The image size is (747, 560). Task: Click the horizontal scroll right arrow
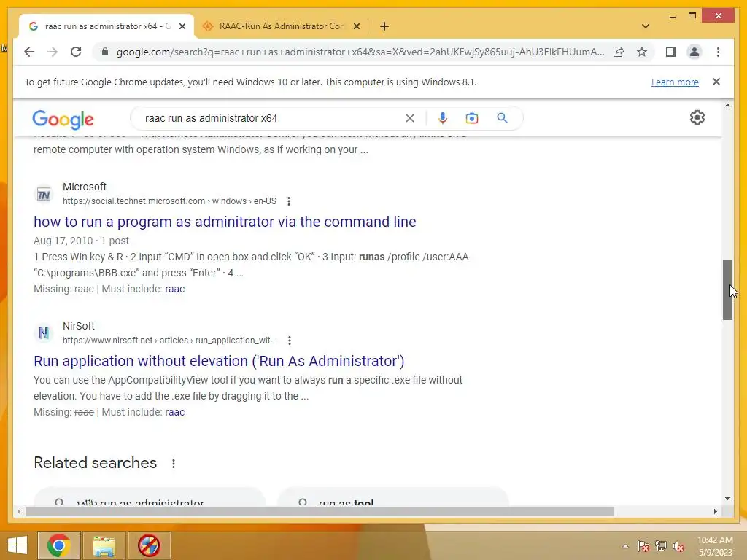[x=715, y=512]
